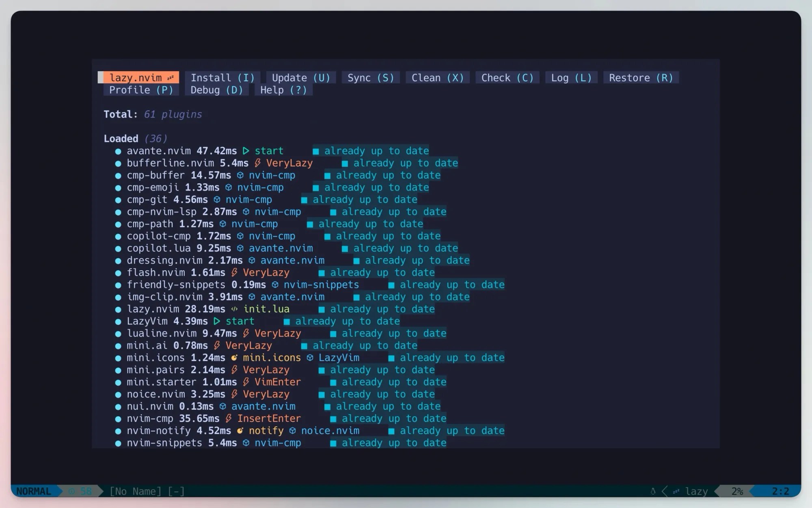Click the start triangle icon next to avante.nvim

point(246,150)
